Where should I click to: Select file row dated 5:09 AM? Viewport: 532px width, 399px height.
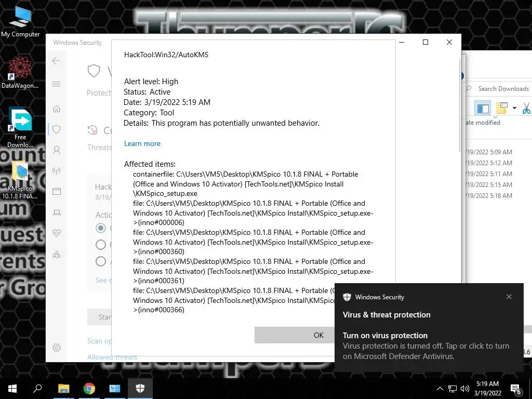[x=489, y=152]
